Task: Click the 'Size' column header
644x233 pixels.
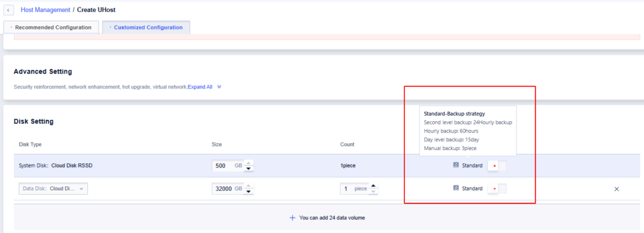Action: [x=216, y=144]
